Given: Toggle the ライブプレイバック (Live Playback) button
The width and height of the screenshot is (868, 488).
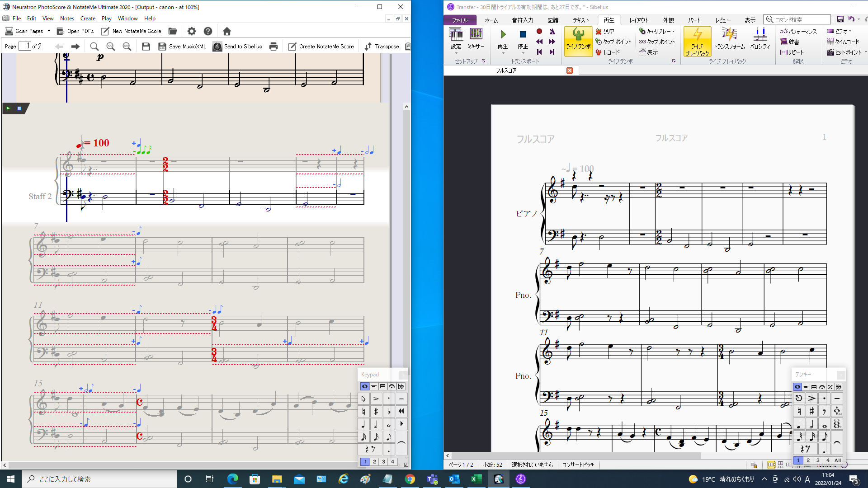Looking at the screenshot, I should point(697,41).
